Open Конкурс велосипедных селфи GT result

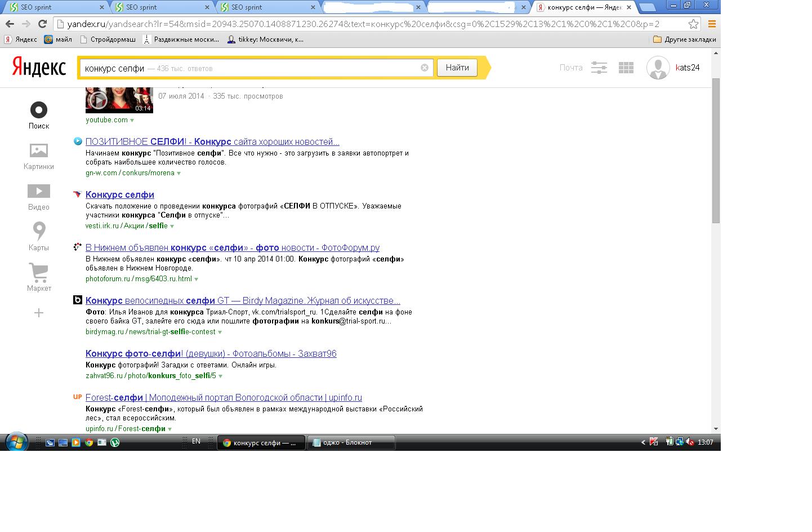click(243, 300)
